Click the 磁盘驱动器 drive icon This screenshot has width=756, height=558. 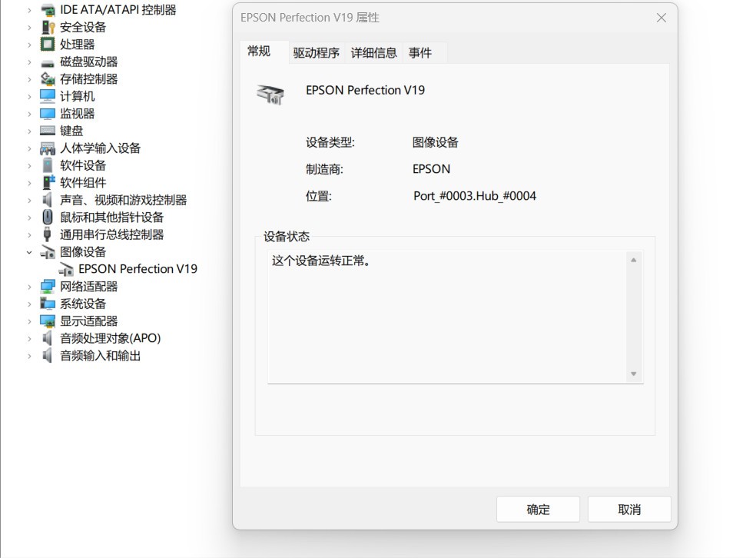(x=48, y=63)
